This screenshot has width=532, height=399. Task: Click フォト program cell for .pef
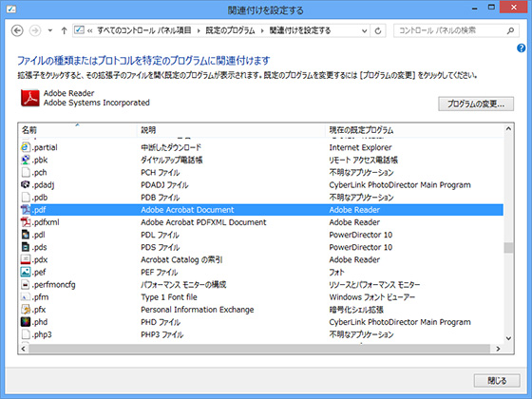pos(336,272)
